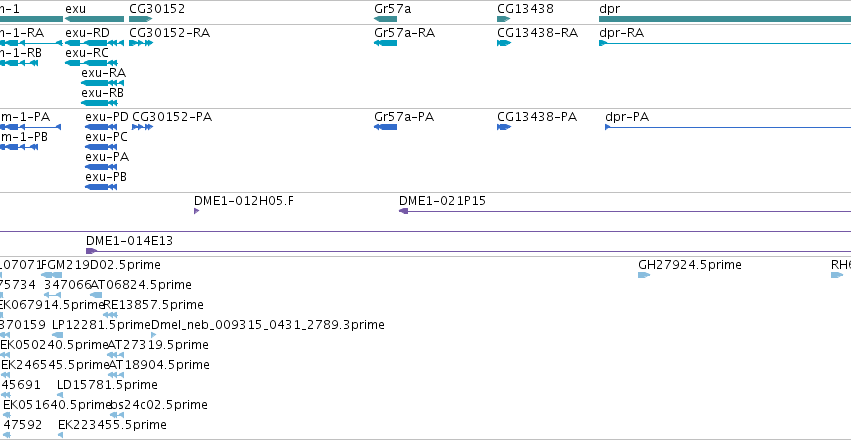Click the 347066 EST label
This screenshot has width=851, height=440.
click(67, 285)
